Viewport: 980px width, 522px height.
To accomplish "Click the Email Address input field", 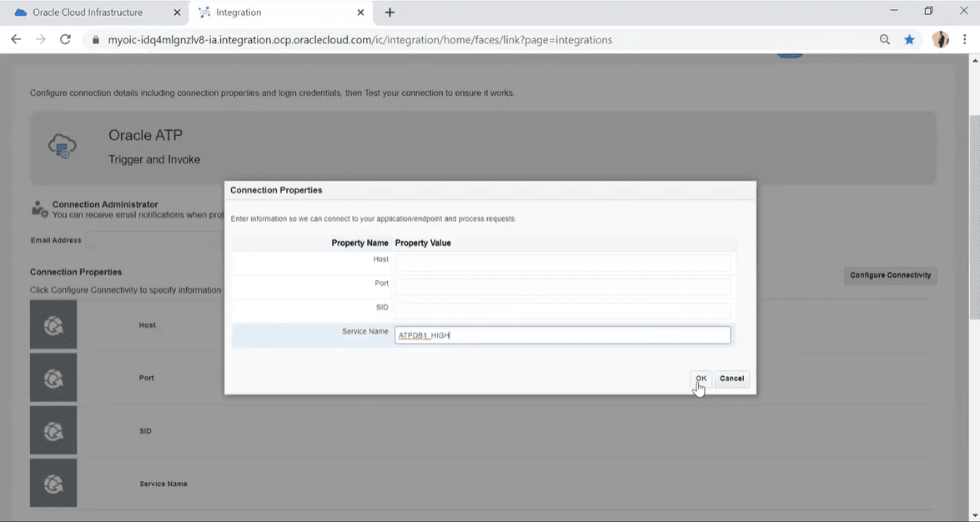I will click(x=154, y=240).
